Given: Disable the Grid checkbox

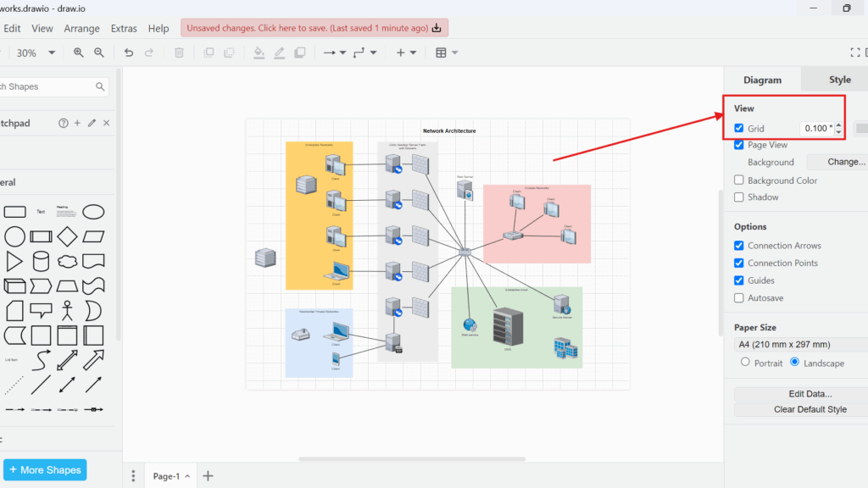Looking at the screenshot, I should click(x=739, y=128).
